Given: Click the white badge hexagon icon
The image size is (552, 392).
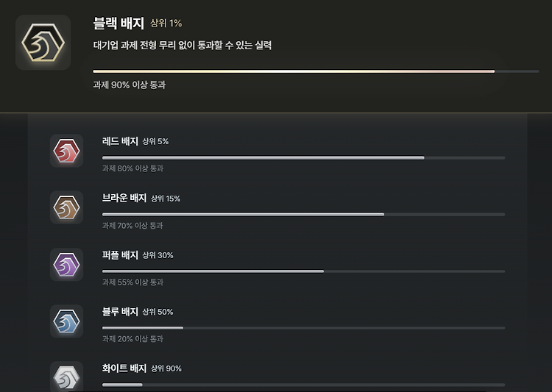Looking at the screenshot, I should [66, 377].
